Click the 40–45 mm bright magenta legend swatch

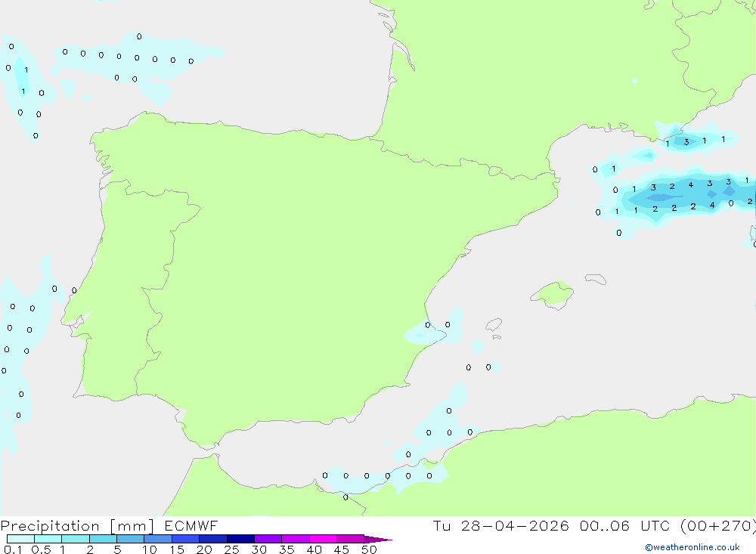tap(323, 539)
